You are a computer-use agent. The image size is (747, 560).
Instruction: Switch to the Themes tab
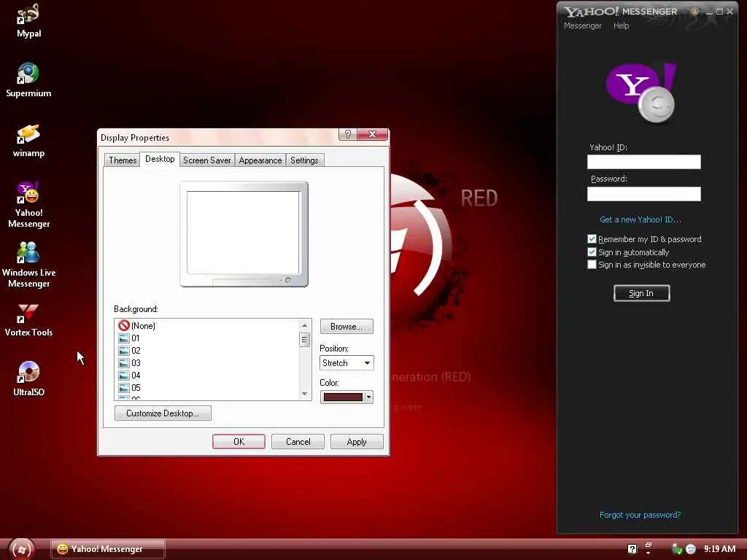123,160
